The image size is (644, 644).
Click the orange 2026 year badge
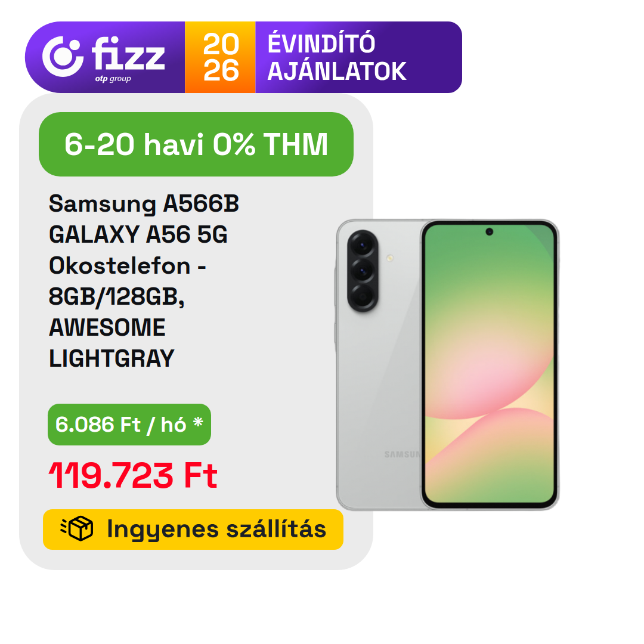221,57
